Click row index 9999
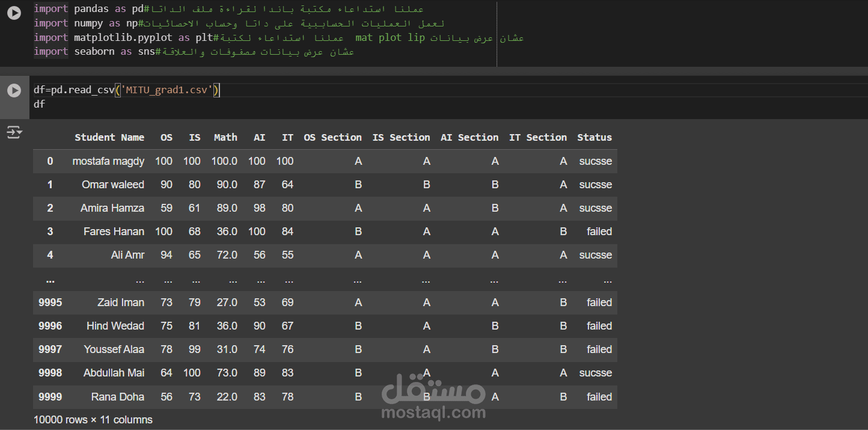868x430 pixels. coord(50,397)
